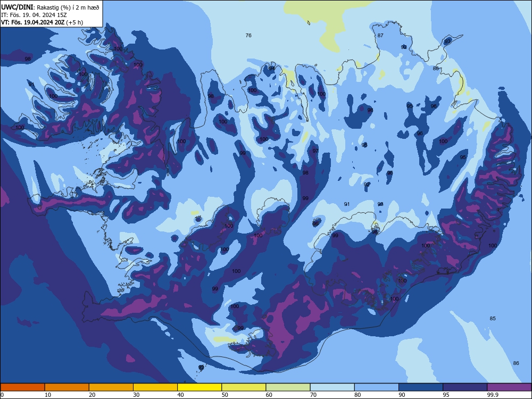Screen dimensions: 532x399
Task: Click the 'Rakastig (%) í 2 m hæð' title
Action: [68, 7]
